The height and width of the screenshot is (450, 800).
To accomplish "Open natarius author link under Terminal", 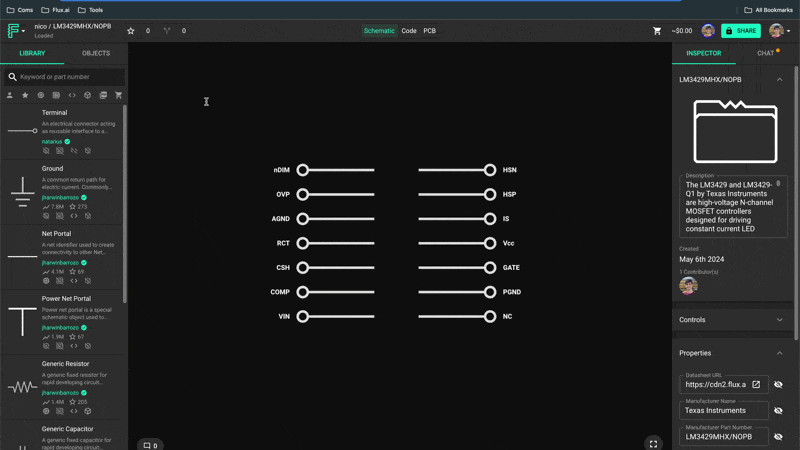I will pyautogui.click(x=52, y=142).
